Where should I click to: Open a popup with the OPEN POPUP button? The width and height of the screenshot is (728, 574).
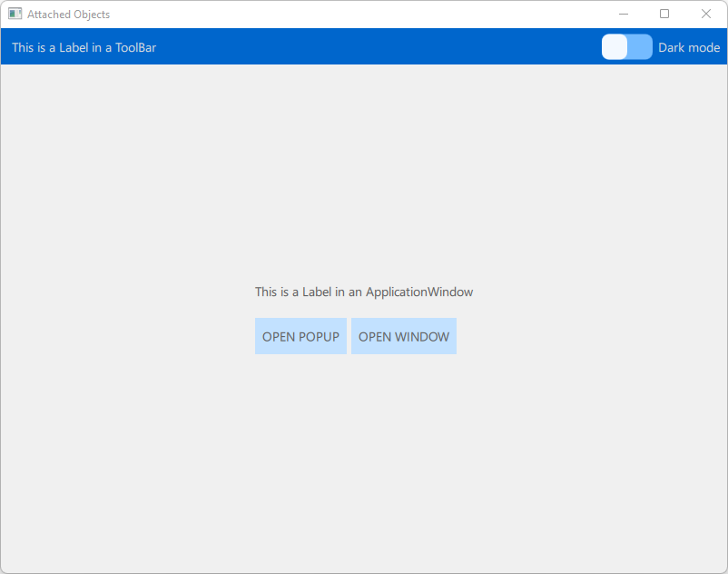(x=300, y=336)
